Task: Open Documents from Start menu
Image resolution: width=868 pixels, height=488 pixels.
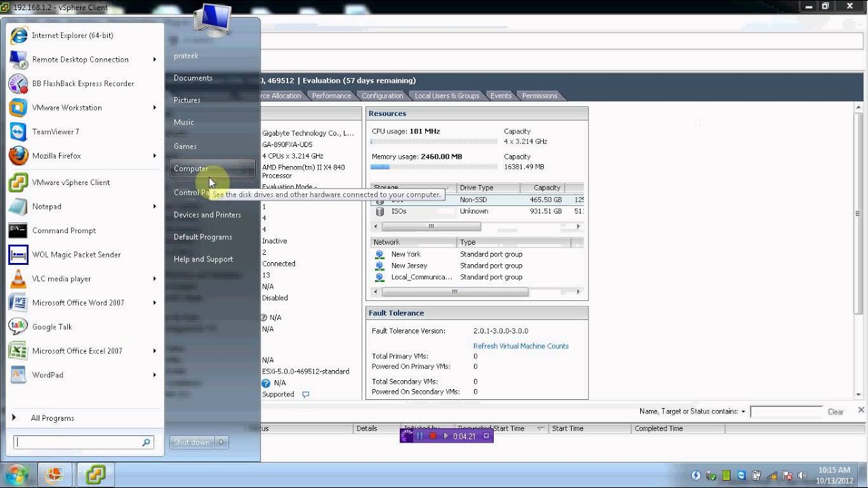Action: [193, 78]
